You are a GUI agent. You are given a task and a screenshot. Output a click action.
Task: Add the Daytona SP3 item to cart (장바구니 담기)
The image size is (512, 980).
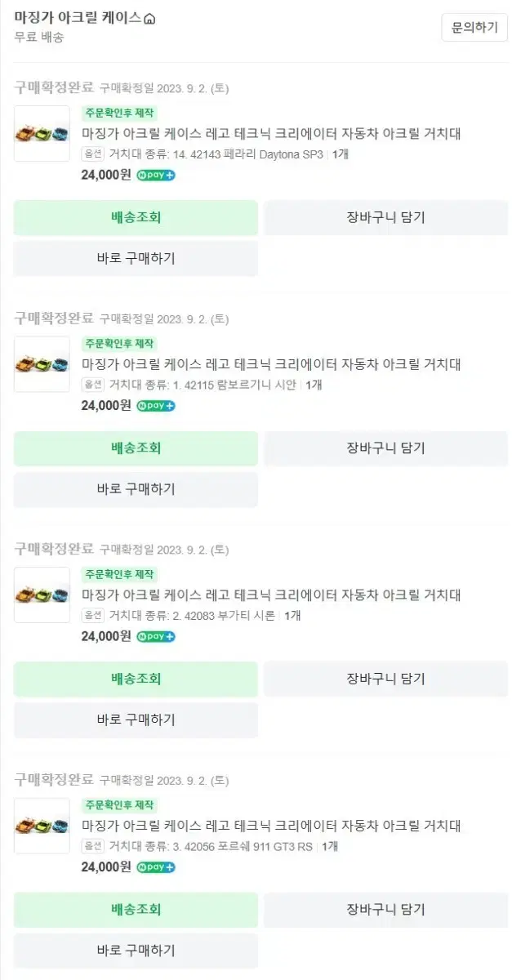[x=385, y=217]
